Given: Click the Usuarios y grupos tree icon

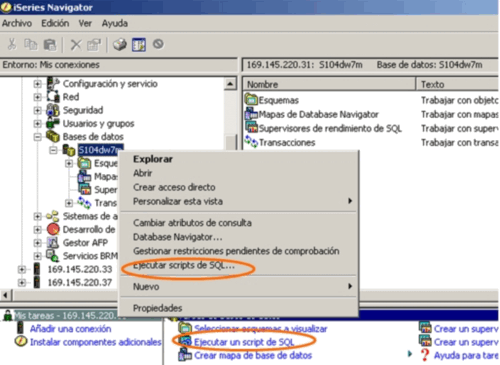Looking at the screenshot, I should (x=53, y=123).
